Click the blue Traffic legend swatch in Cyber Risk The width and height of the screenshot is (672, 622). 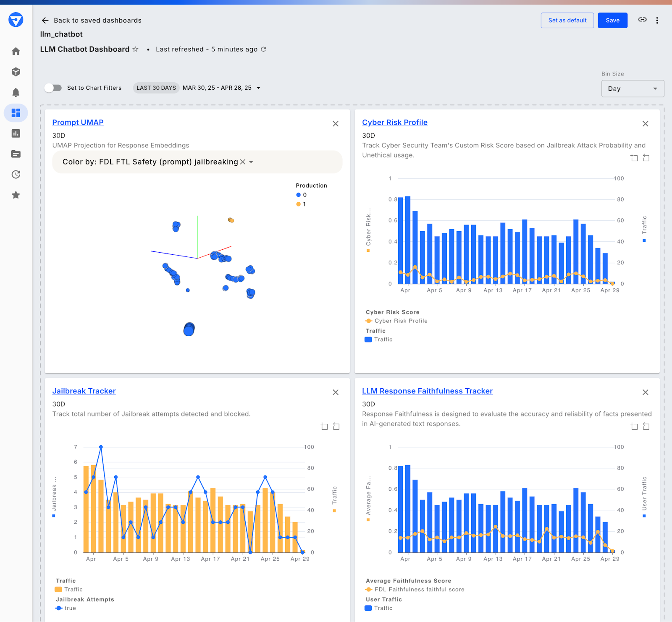pyautogui.click(x=368, y=340)
